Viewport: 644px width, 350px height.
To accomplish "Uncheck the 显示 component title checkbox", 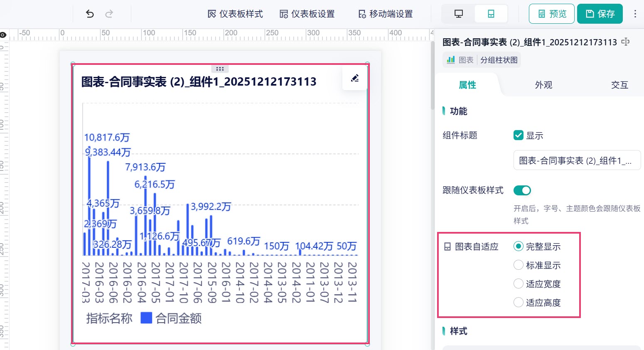I will (519, 135).
